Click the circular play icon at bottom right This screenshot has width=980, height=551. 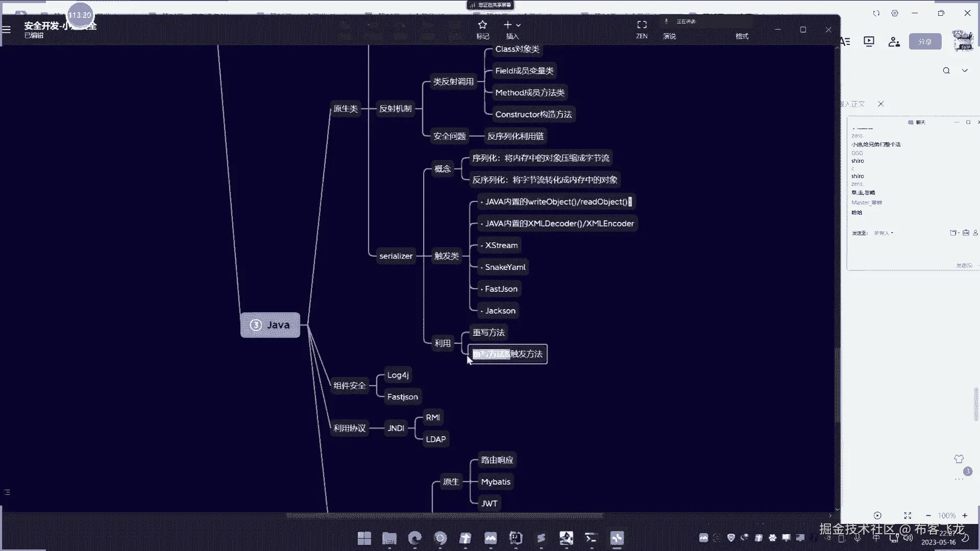tap(877, 516)
